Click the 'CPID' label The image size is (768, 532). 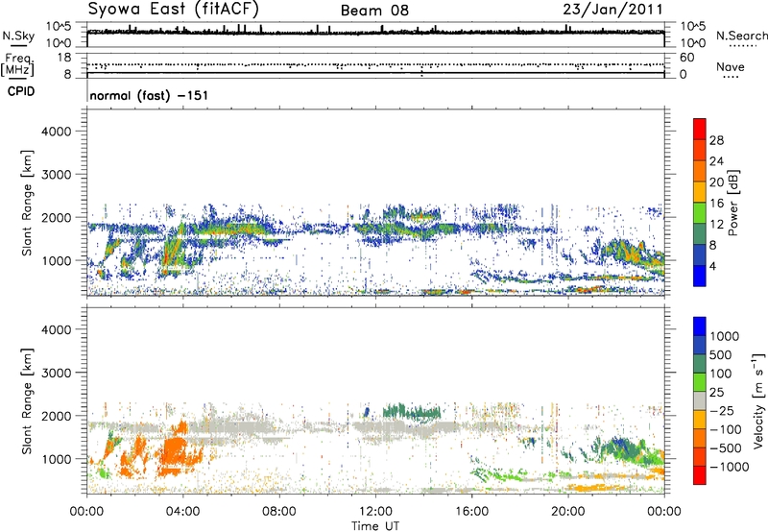(x=21, y=91)
